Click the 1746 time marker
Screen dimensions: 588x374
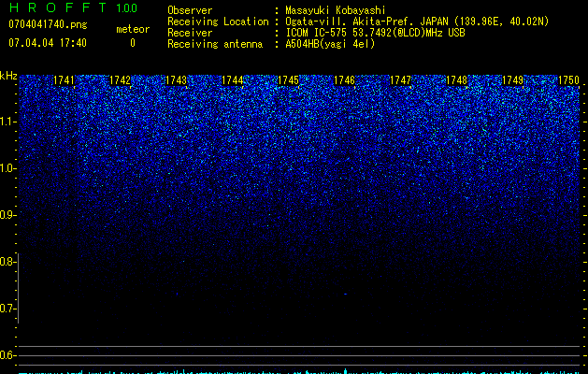click(x=345, y=80)
